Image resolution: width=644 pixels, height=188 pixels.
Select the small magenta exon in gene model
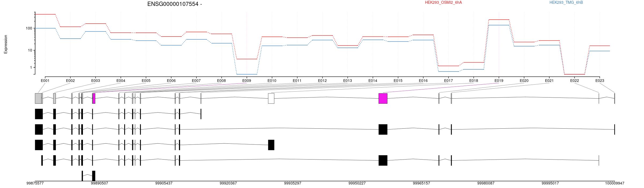[94, 98]
